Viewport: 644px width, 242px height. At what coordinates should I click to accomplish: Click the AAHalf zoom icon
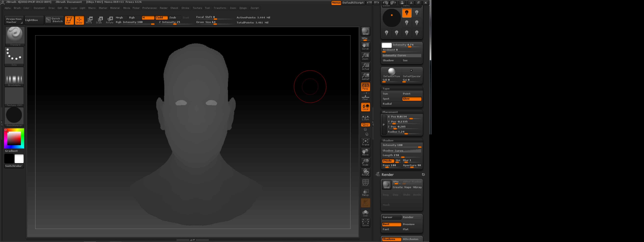tap(365, 76)
